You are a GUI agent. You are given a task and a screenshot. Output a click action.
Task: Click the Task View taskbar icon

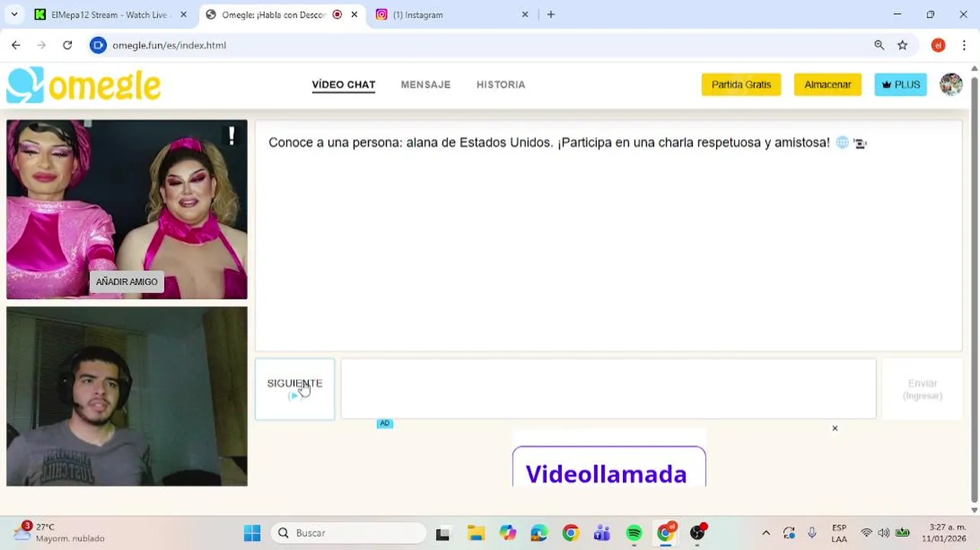coord(443,533)
